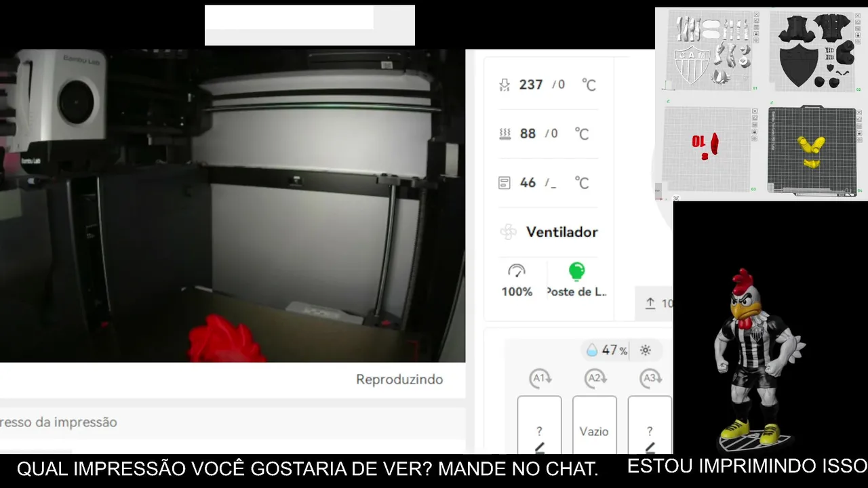Remove plate 02 with its X icon
Image resolution: width=868 pixels, height=488 pixels.
tap(858, 16)
